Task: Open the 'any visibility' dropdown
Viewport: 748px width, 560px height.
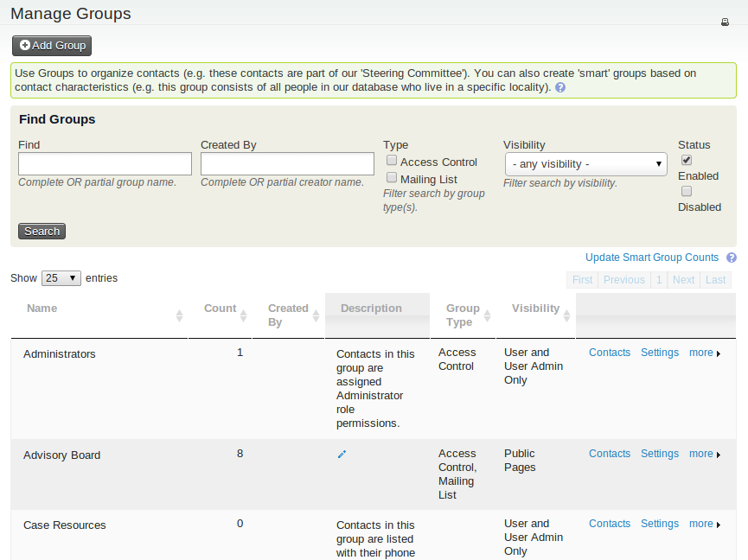Action: pyautogui.click(x=585, y=163)
